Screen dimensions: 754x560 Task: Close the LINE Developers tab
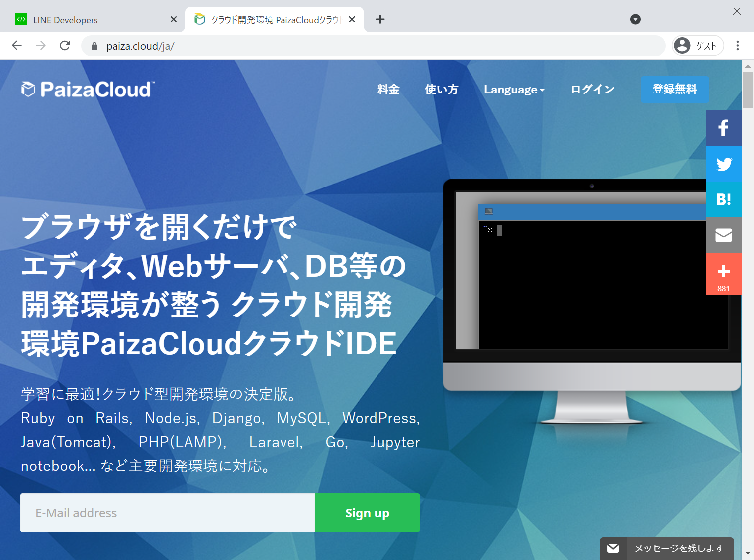pos(173,19)
